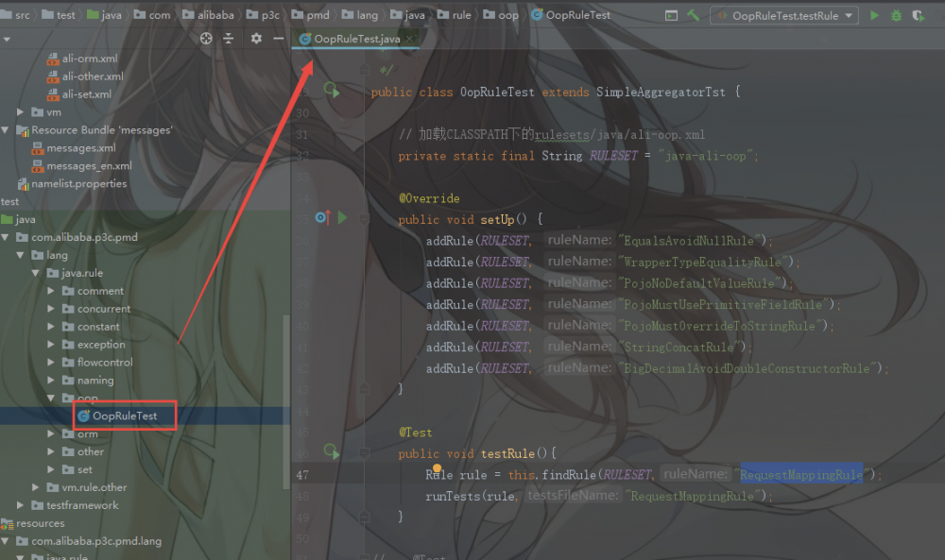Expand the other package

click(x=51, y=451)
